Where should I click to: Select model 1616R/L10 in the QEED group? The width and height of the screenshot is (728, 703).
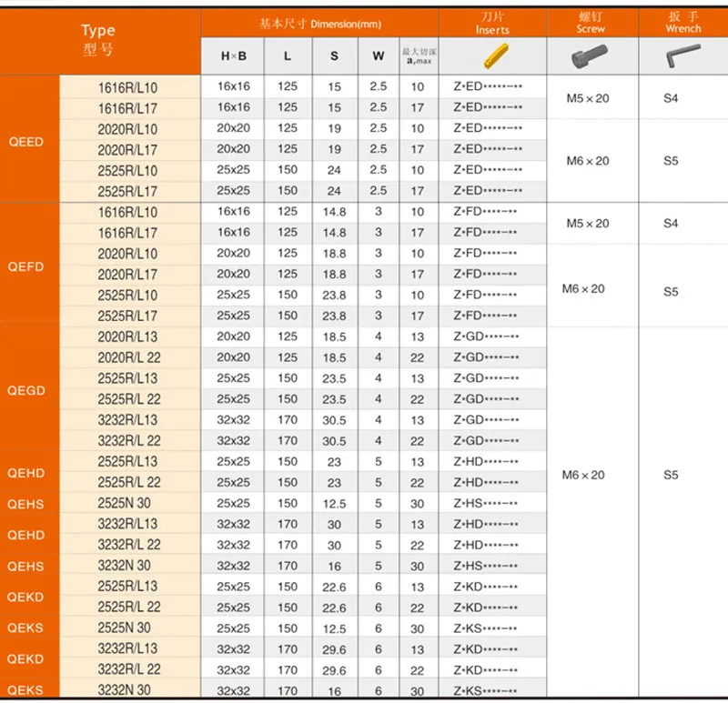pyautogui.click(x=127, y=87)
